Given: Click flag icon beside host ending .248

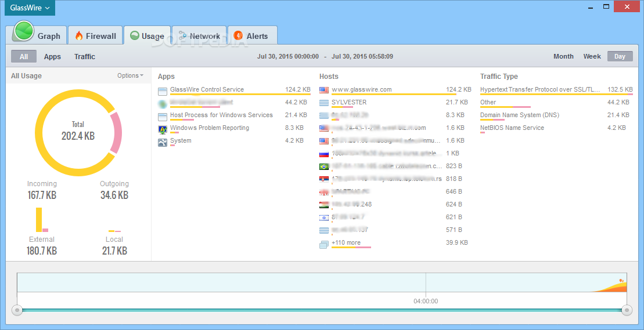Looking at the screenshot, I should click(x=324, y=205).
